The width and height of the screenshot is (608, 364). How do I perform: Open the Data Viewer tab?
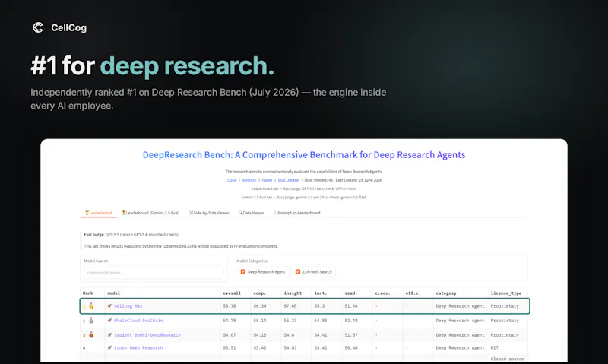[252, 213]
